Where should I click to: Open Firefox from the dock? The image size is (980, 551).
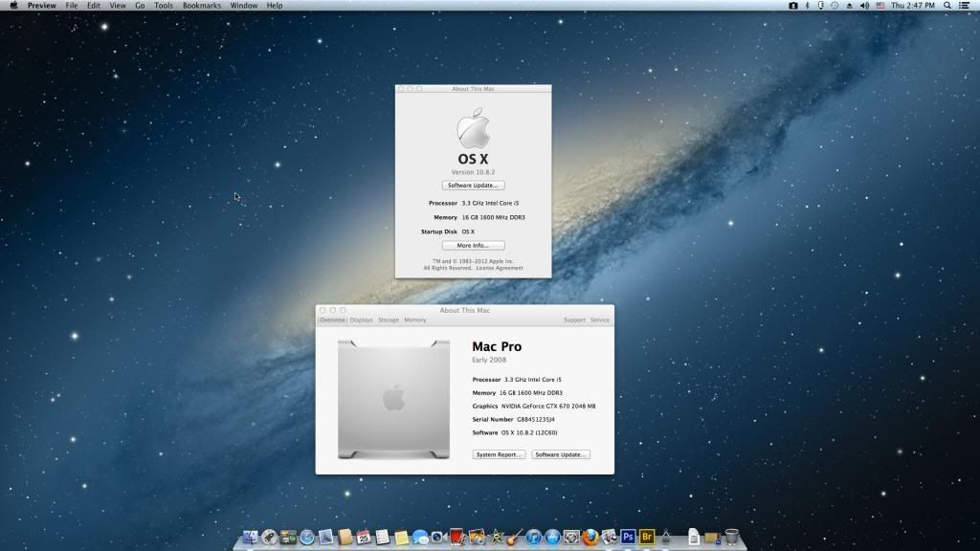(590, 538)
